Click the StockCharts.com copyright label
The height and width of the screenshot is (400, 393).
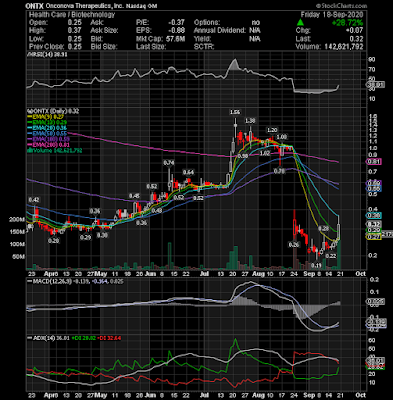(341, 6)
